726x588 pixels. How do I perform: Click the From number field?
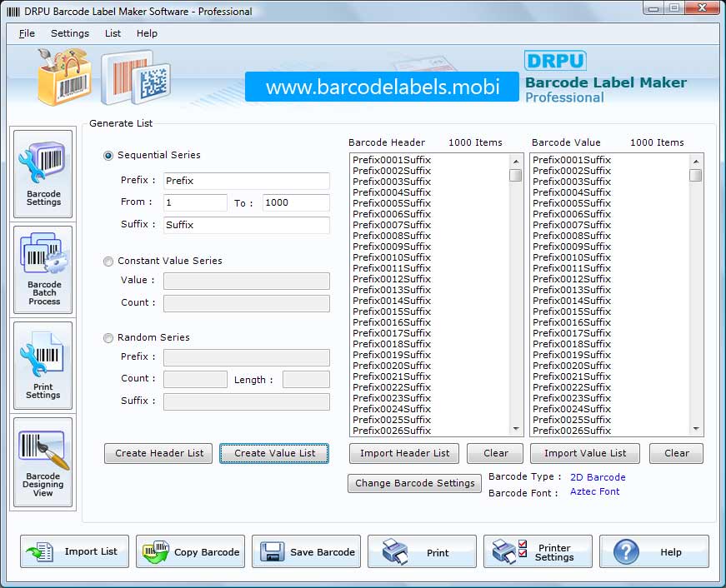click(195, 202)
